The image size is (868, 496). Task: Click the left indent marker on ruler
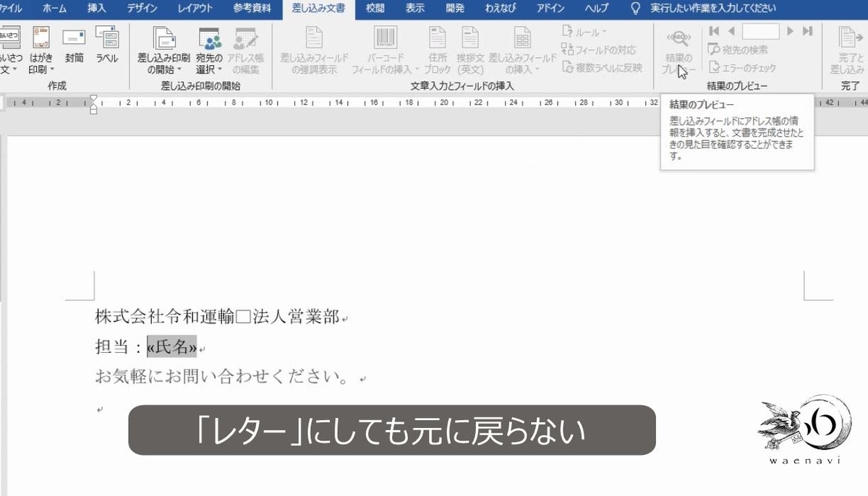click(93, 110)
